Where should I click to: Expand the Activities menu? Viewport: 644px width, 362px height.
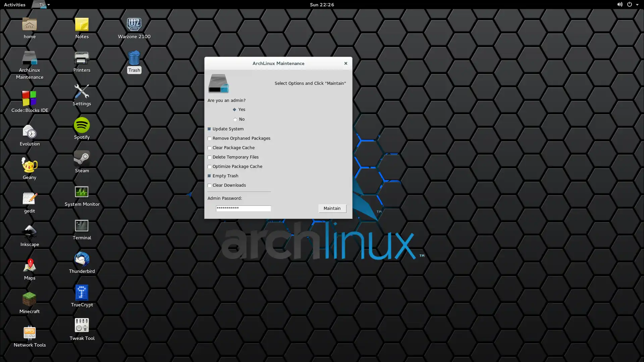coord(14,4)
